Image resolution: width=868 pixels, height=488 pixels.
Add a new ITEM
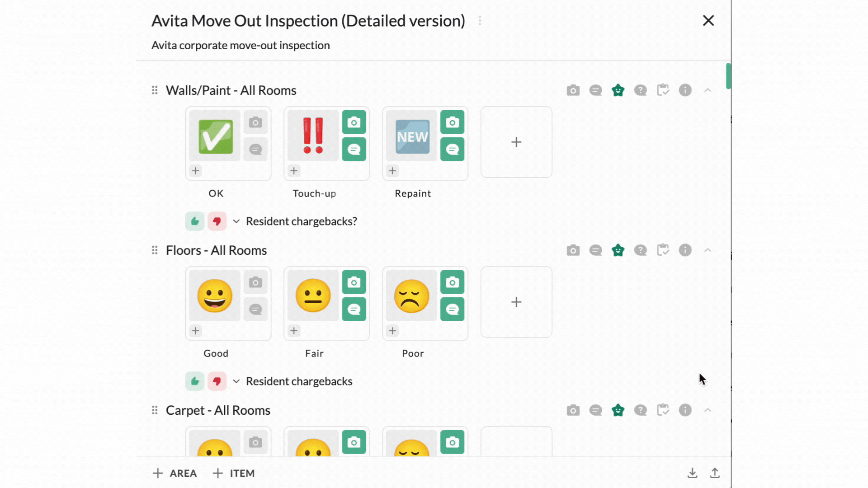point(233,473)
